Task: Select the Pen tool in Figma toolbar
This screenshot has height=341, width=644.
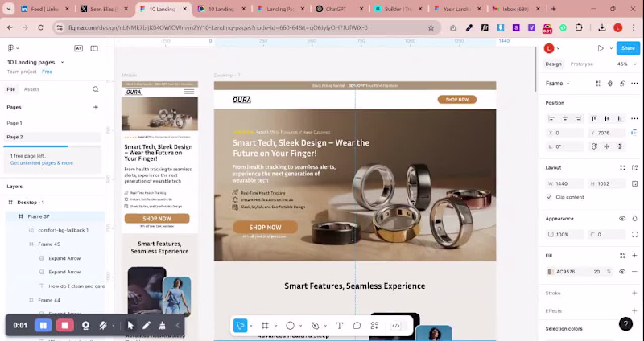Action: coord(315,326)
